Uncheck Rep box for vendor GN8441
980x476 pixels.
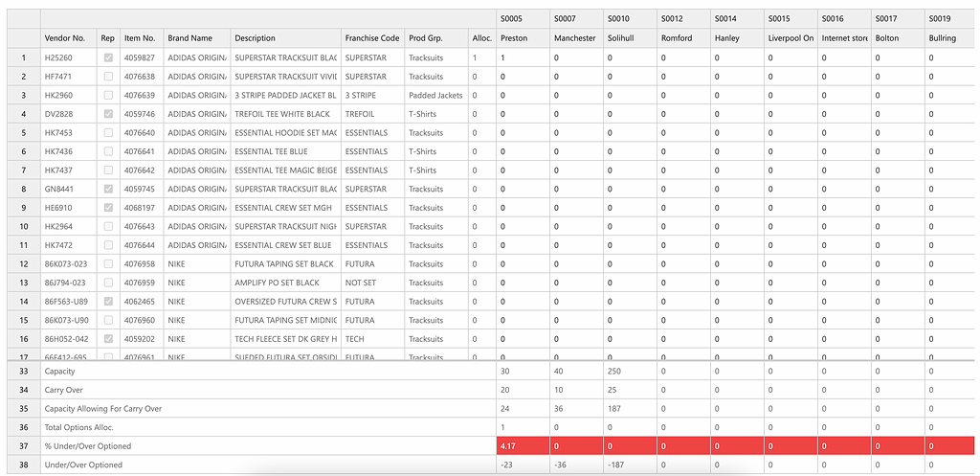[109, 189]
